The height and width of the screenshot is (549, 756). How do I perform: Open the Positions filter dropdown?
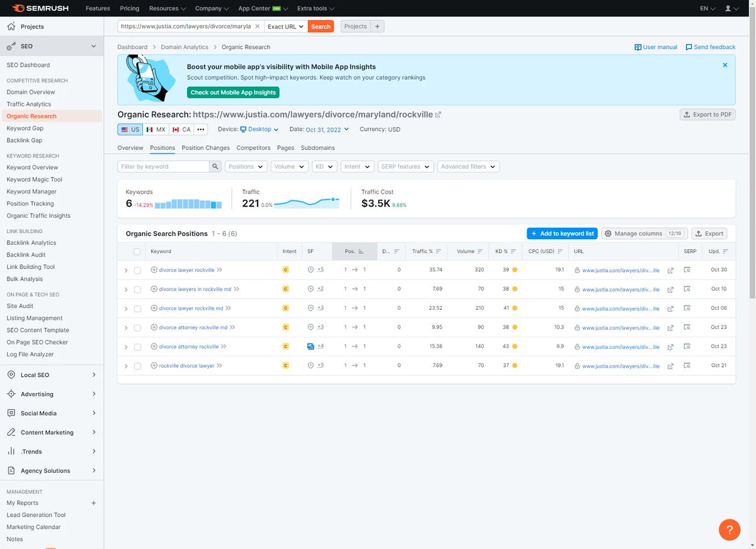point(245,167)
